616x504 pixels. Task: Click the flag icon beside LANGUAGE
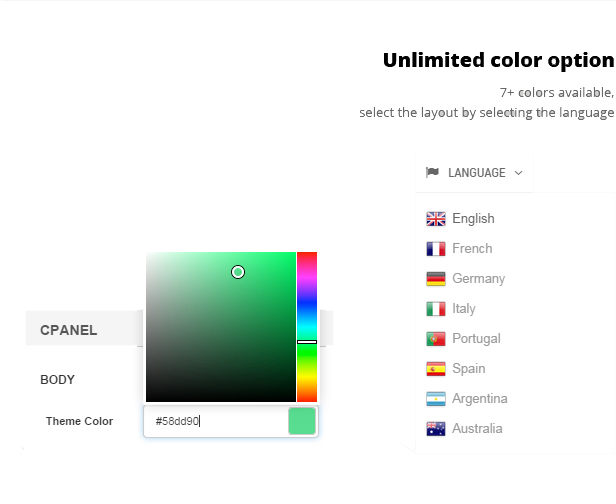tap(432, 172)
